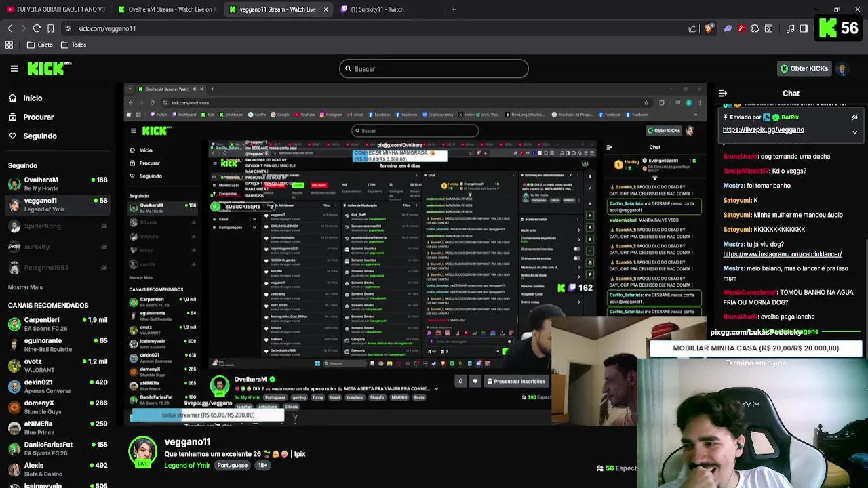Open recommended channel aNIMEfla
Screen dimensions: 868x488
(x=58, y=428)
